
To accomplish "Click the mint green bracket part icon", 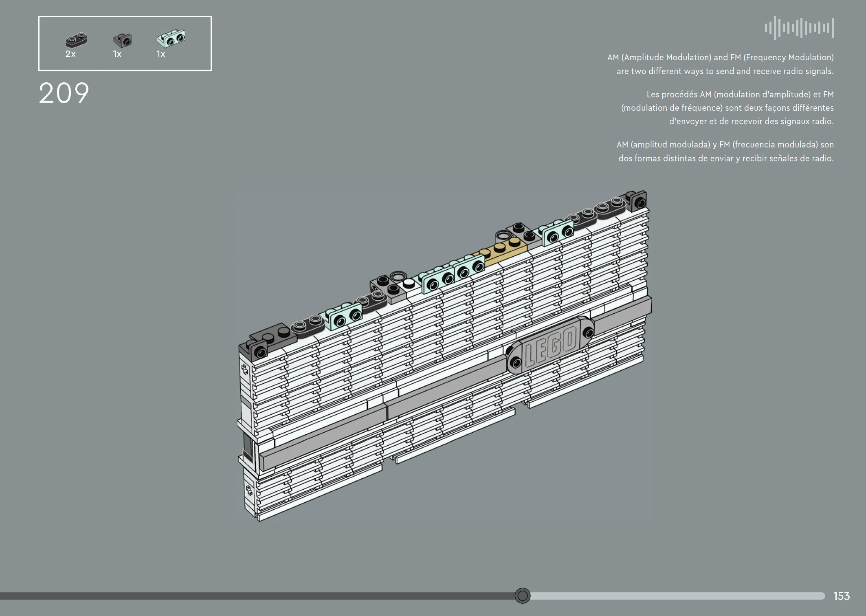I will pyautogui.click(x=171, y=38).
